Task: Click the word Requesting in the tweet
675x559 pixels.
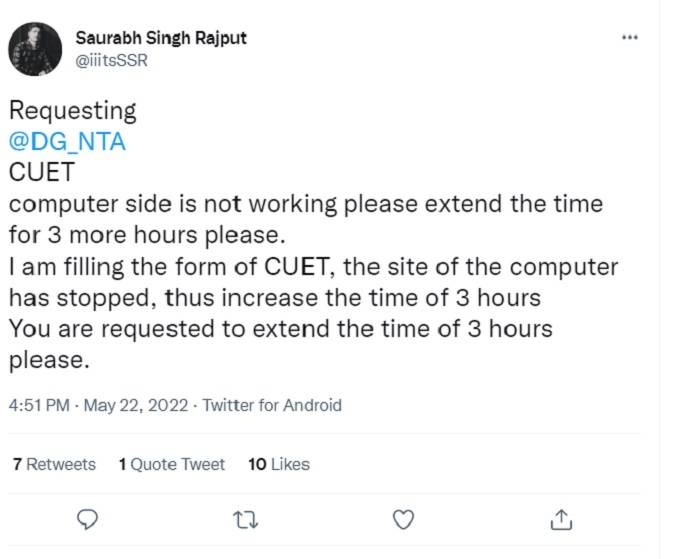Action: [x=72, y=110]
